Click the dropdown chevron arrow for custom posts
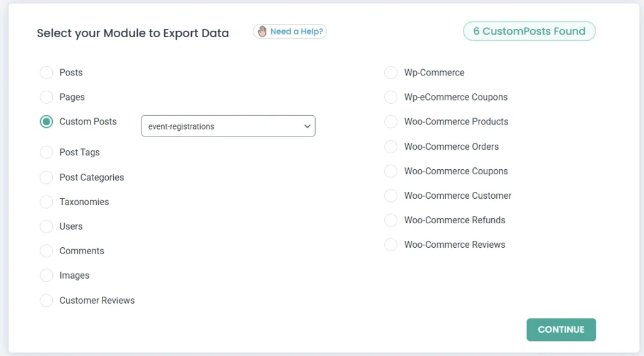This screenshot has width=644, height=356. click(x=307, y=126)
